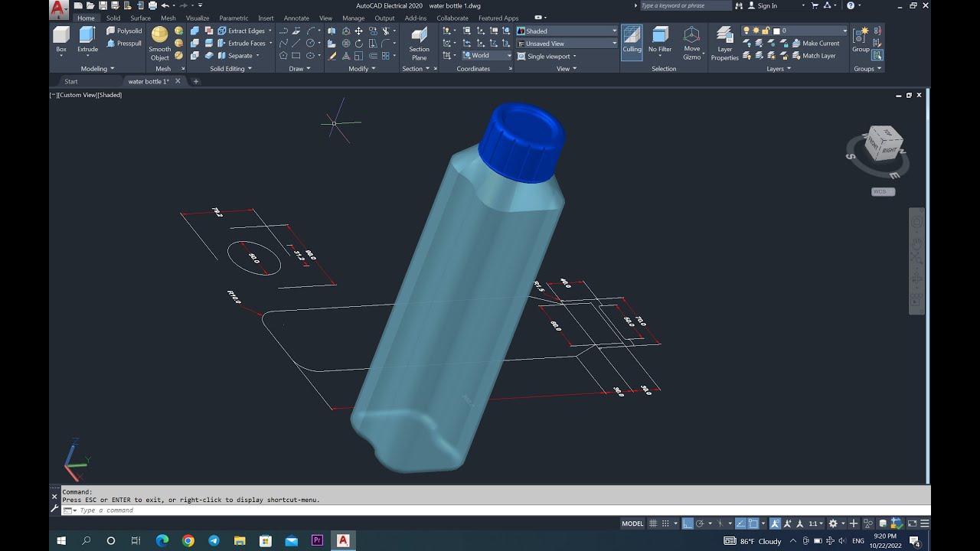Select the Move Gizmo tool
The height and width of the screenshot is (551, 980).
tap(691, 44)
